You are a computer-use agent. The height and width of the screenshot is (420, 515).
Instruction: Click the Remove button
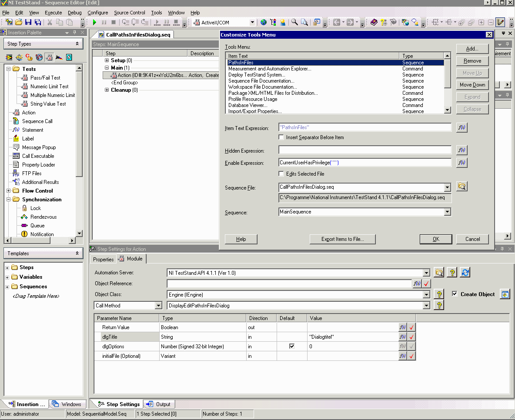point(472,61)
